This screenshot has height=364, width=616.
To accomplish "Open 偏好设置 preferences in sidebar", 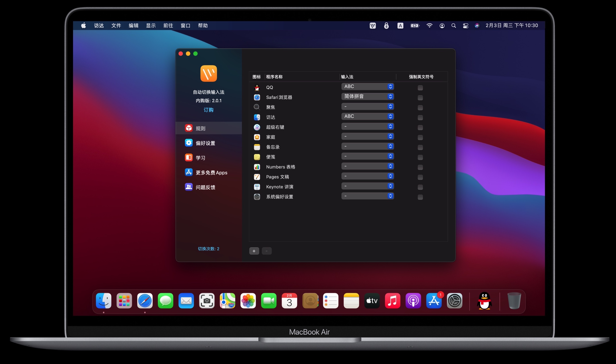I will coord(205,143).
